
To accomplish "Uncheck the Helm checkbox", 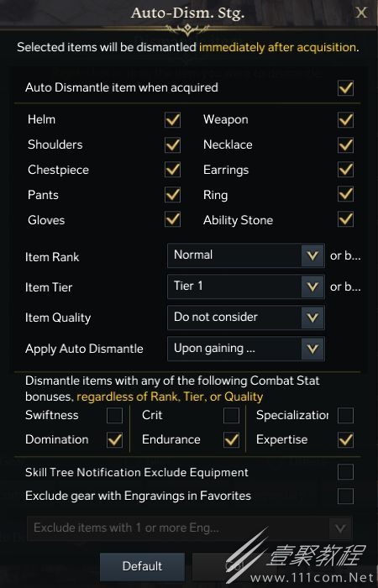I will 172,120.
